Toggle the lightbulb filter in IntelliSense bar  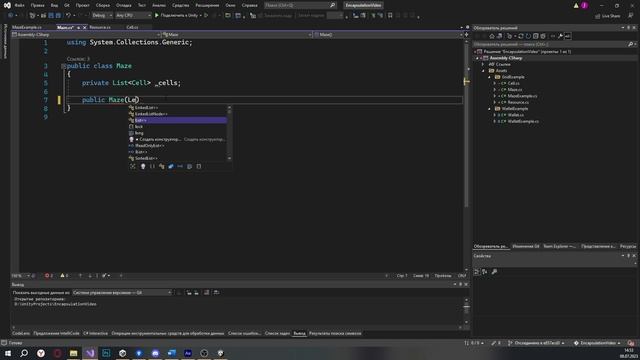143,167
